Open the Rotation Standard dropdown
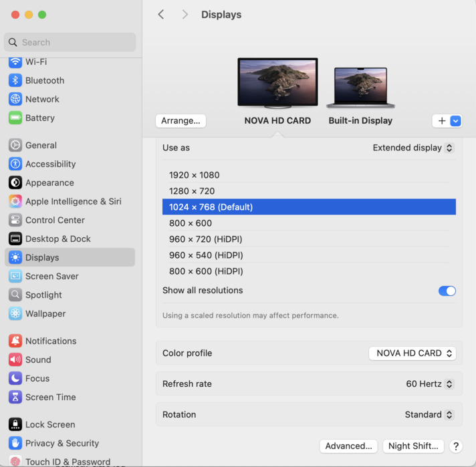The image size is (476, 467). [429, 414]
